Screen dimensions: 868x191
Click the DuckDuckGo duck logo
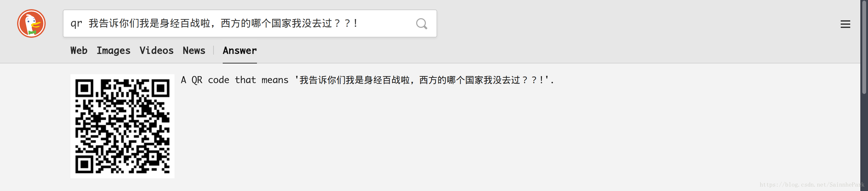pyautogui.click(x=31, y=23)
